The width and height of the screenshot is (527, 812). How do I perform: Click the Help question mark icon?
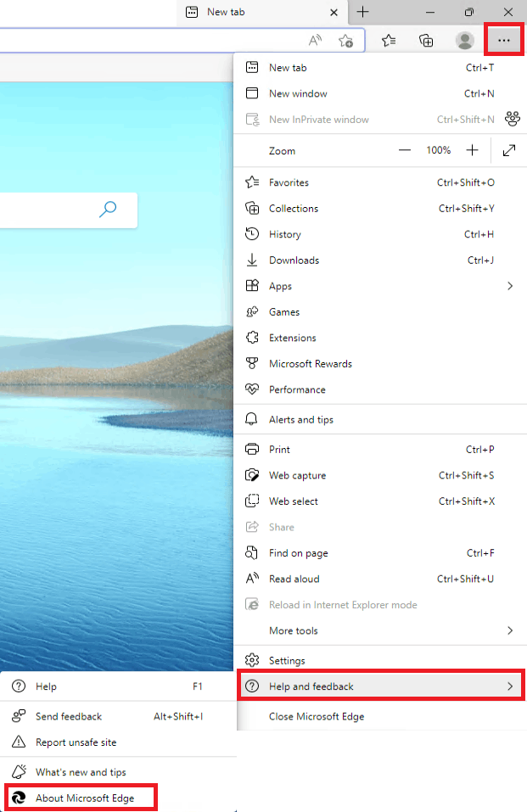(19, 686)
